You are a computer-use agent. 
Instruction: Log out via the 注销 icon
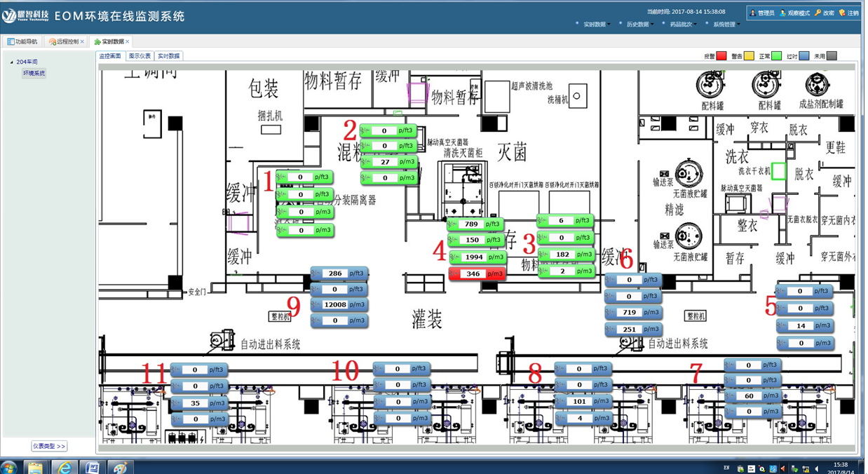[842, 13]
